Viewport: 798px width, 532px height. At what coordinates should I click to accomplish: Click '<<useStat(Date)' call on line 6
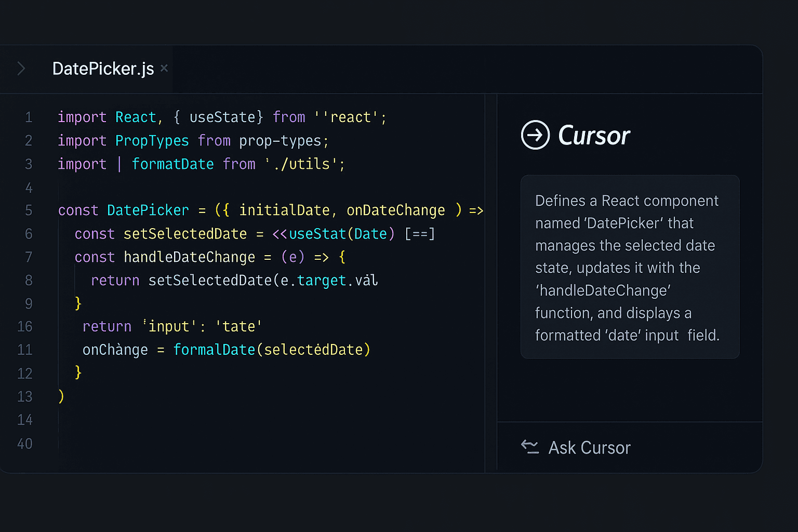pos(334,234)
